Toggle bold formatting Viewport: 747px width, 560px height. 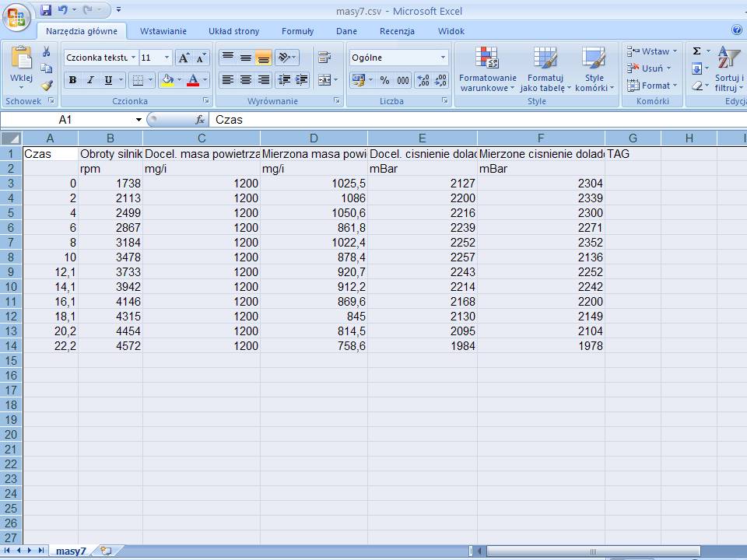click(x=72, y=80)
